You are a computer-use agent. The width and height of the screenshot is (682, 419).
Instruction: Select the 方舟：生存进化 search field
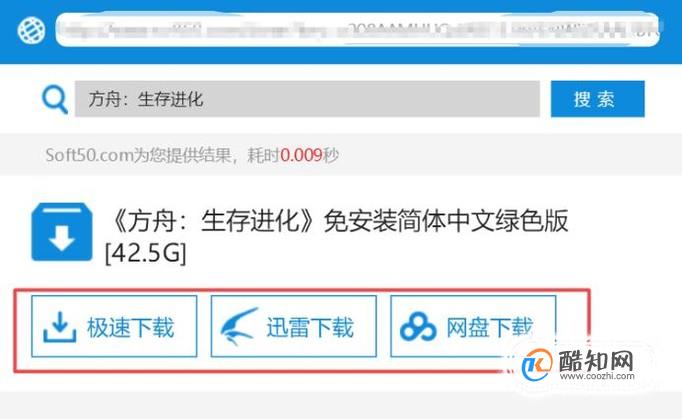(307, 99)
